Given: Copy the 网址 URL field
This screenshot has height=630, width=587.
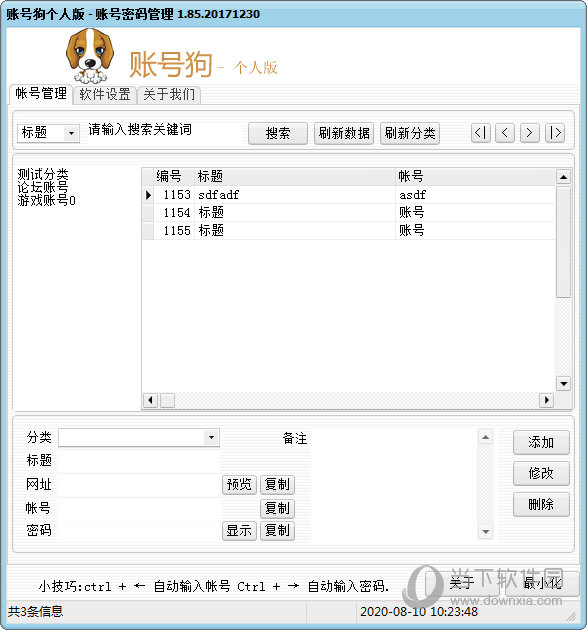Looking at the screenshot, I should coord(277,485).
